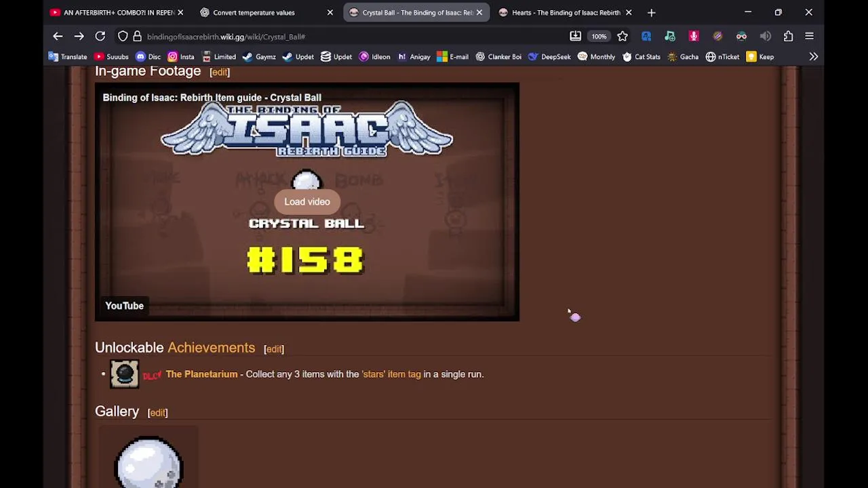The height and width of the screenshot is (488, 868).
Task: Open the Cat Stats bookmark
Action: tap(641, 57)
